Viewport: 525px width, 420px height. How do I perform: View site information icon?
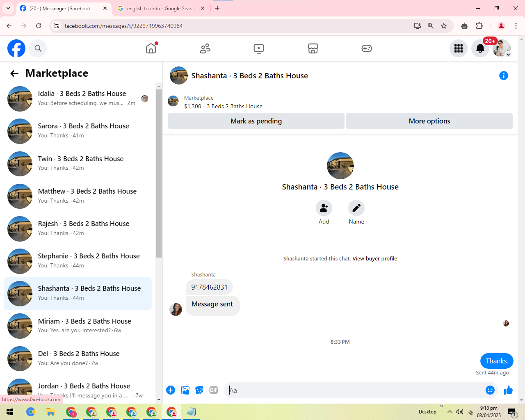pyautogui.click(x=56, y=26)
